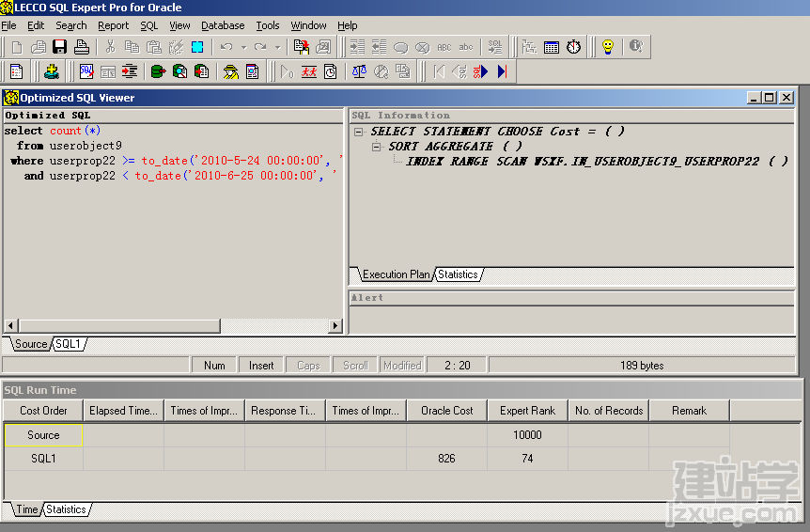
Task: Click the stopwatch timer icon
Action: click(573, 48)
